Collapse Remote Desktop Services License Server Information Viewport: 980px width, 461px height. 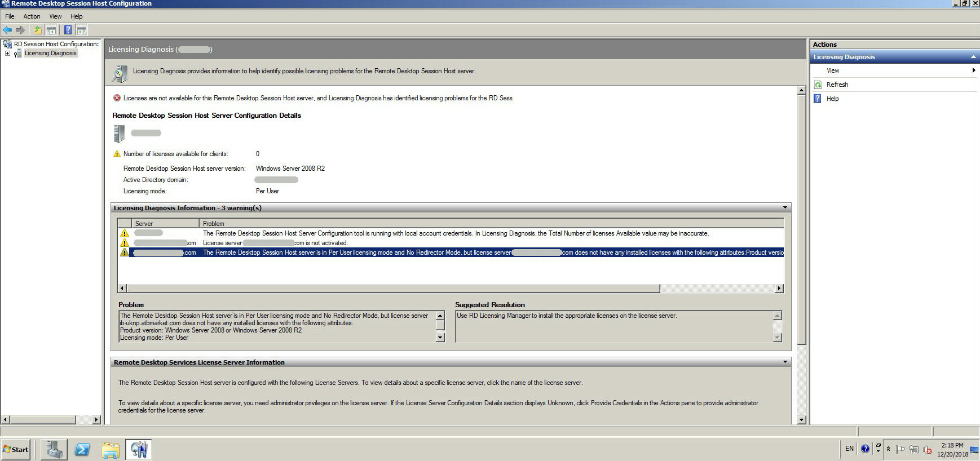[x=784, y=362]
